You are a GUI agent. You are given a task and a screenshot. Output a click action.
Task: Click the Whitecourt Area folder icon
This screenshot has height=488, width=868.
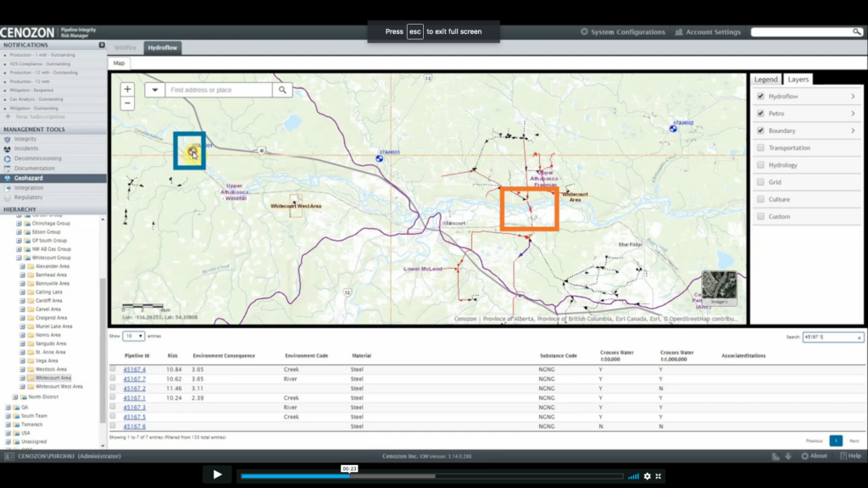tap(31, 378)
